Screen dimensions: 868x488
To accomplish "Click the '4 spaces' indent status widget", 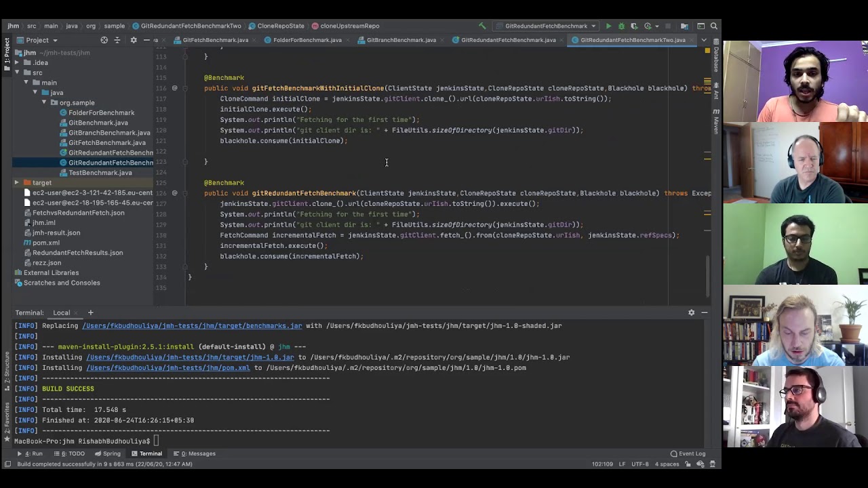I will click(667, 464).
